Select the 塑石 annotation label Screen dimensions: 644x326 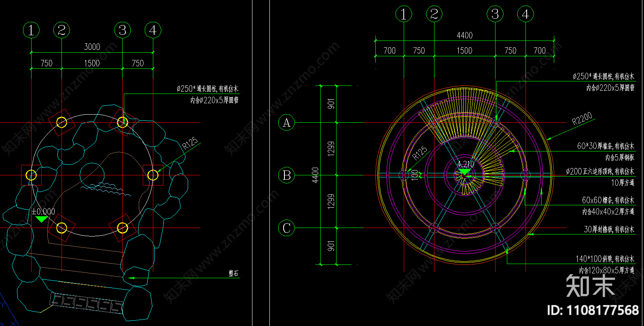tap(234, 274)
